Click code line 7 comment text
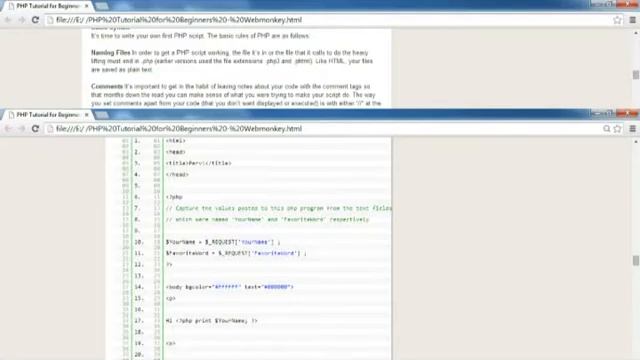The width and height of the screenshot is (640, 360). point(278,208)
